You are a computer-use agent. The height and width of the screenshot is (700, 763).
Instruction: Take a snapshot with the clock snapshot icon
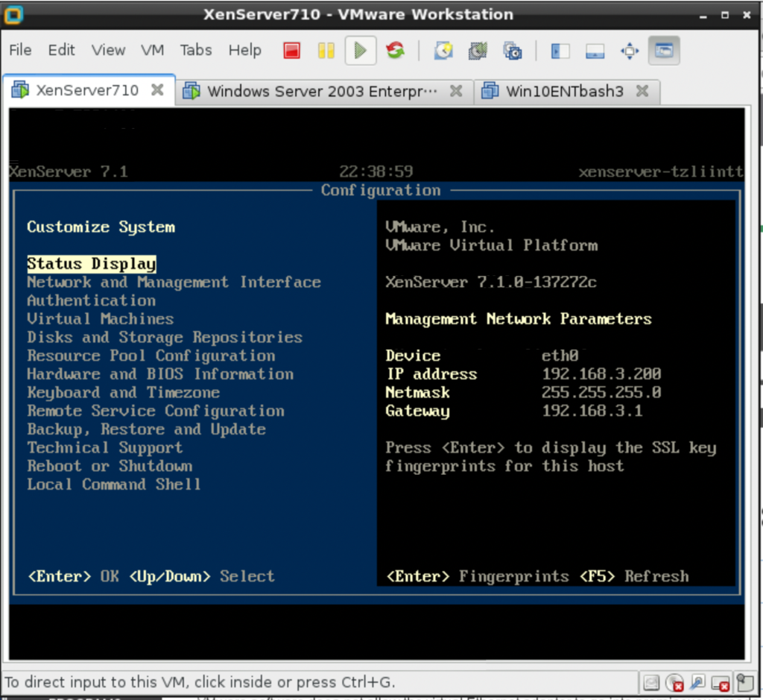point(443,50)
